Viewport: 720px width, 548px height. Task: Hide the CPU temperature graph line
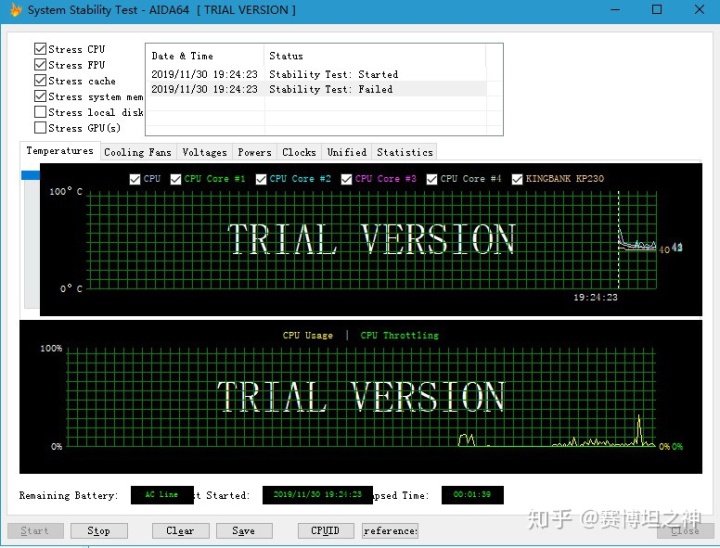[x=135, y=179]
